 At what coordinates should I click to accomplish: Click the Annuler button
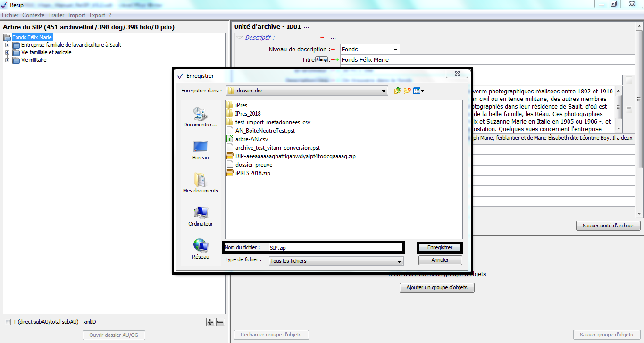pos(440,260)
